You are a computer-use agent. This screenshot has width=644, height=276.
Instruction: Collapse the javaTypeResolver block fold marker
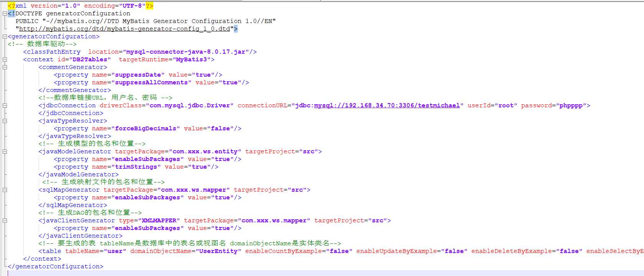pos(5,121)
